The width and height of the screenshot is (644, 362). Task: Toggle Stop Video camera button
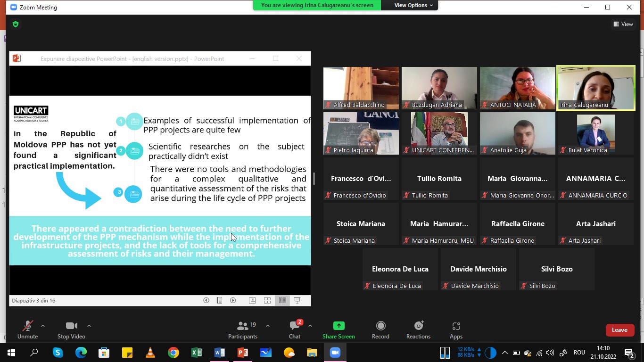pos(71,329)
